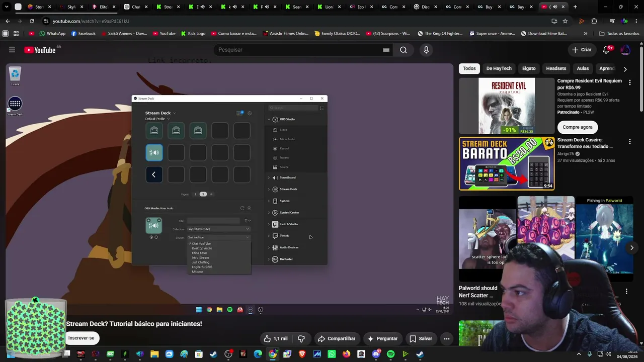
Task: Reset the action with the refresh icon
Action: (242, 208)
